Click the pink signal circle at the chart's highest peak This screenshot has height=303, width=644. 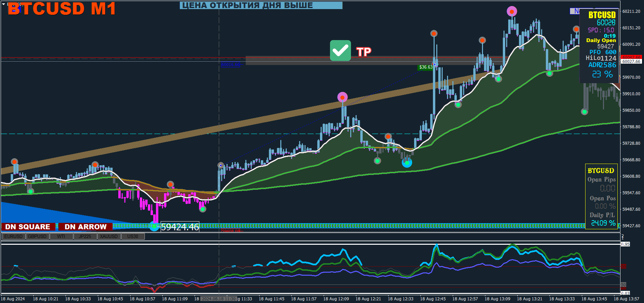pyautogui.click(x=512, y=11)
